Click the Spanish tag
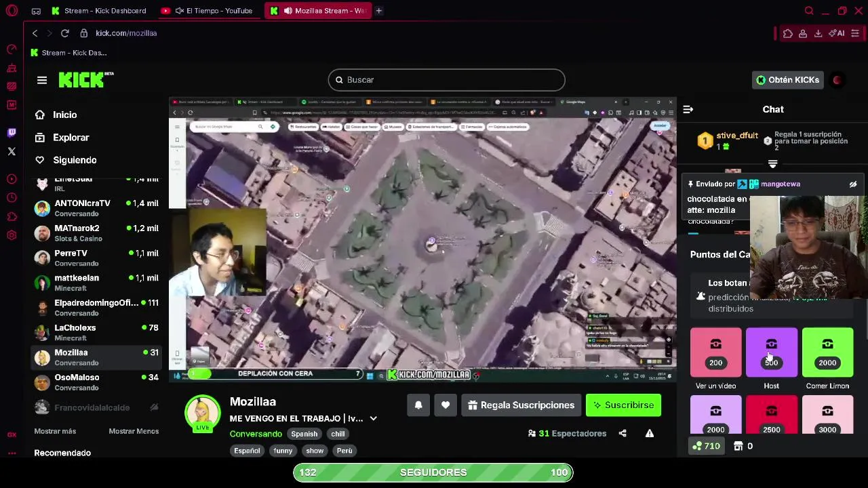Image resolution: width=868 pixels, height=488 pixels. click(x=304, y=434)
